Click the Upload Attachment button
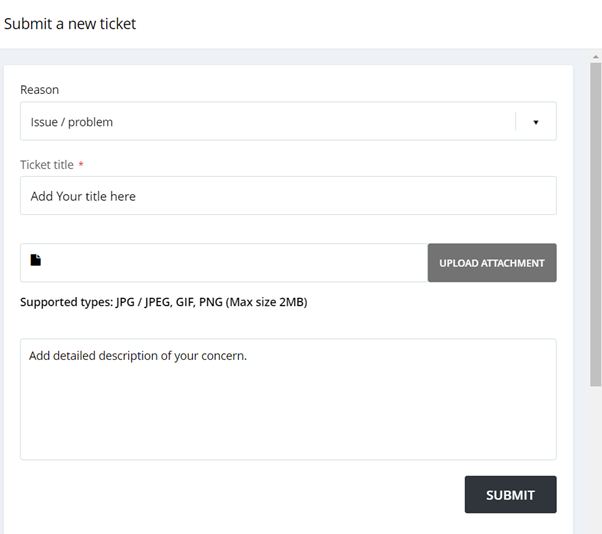Viewport: 602px width, 534px height. [492, 263]
